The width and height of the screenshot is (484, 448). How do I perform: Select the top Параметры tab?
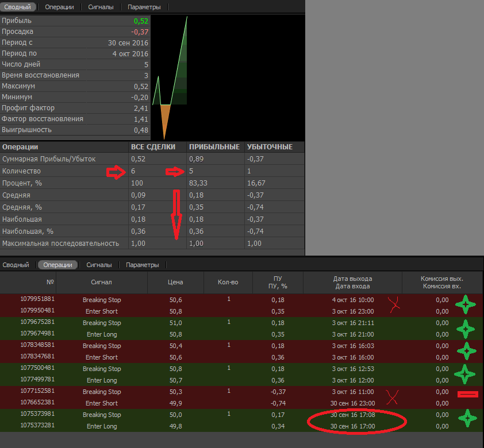[144, 7]
